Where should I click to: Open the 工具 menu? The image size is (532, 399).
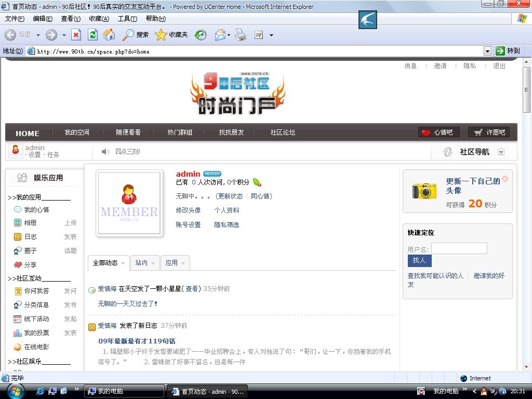pos(127,19)
